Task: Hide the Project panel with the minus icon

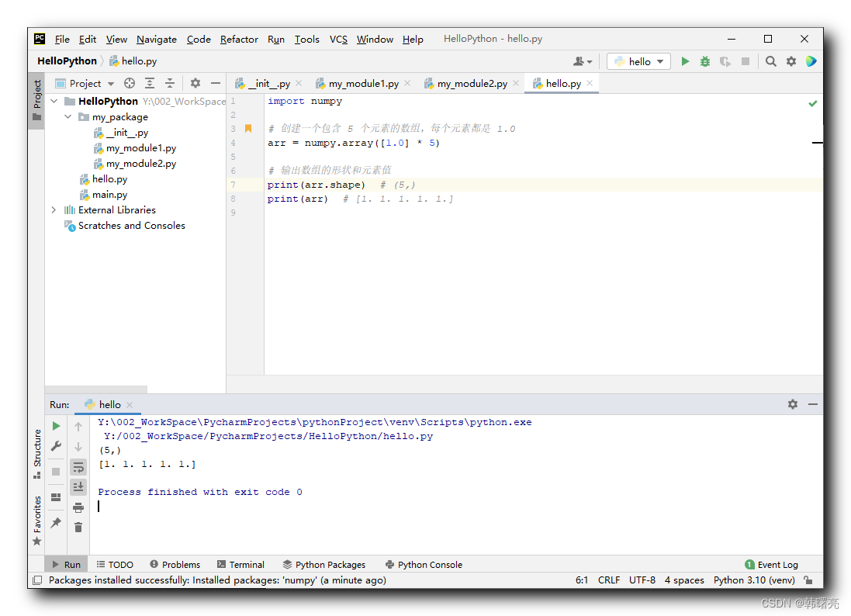Action: click(216, 83)
